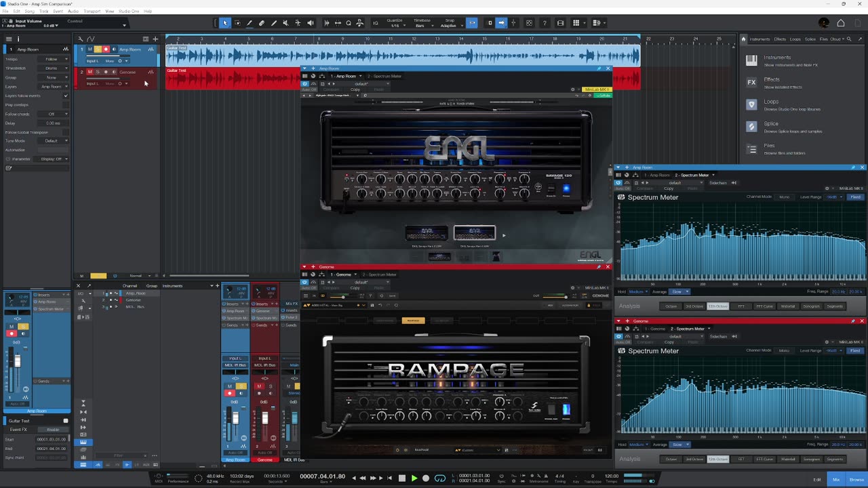Select the Eraser tool
This screenshot has width=868, height=488.
pyautogui.click(x=261, y=23)
